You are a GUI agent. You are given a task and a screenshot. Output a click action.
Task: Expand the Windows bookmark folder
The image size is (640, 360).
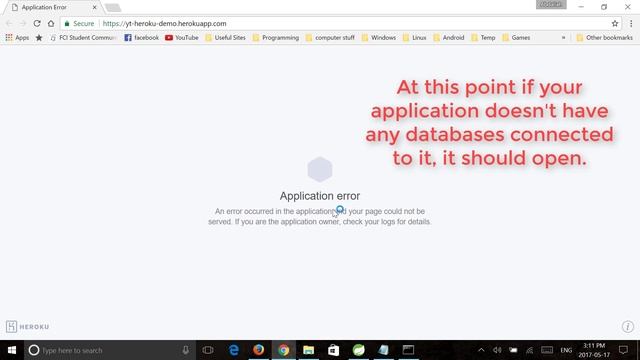coord(379,38)
